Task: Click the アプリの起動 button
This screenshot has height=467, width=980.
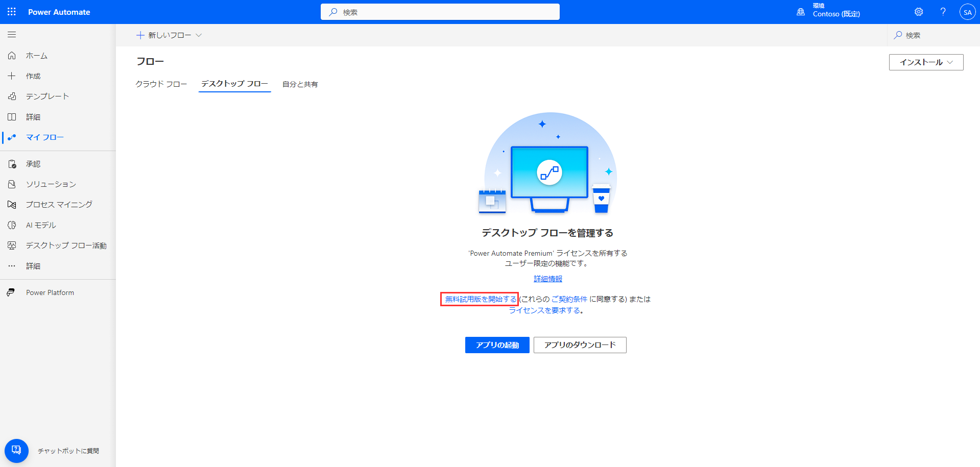Action: tap(497, 345)
